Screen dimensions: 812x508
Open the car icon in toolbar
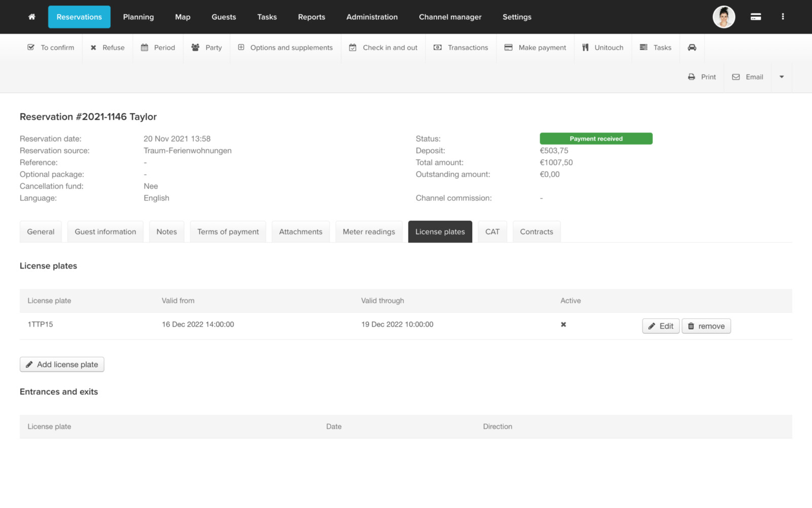[692, 48]
